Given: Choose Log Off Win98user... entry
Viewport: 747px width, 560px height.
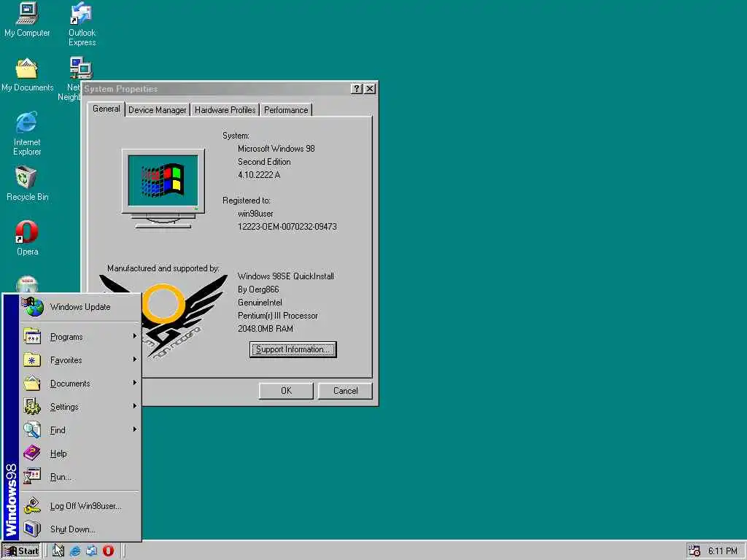Looking at the screenshot, I should [x=80, y=506].
